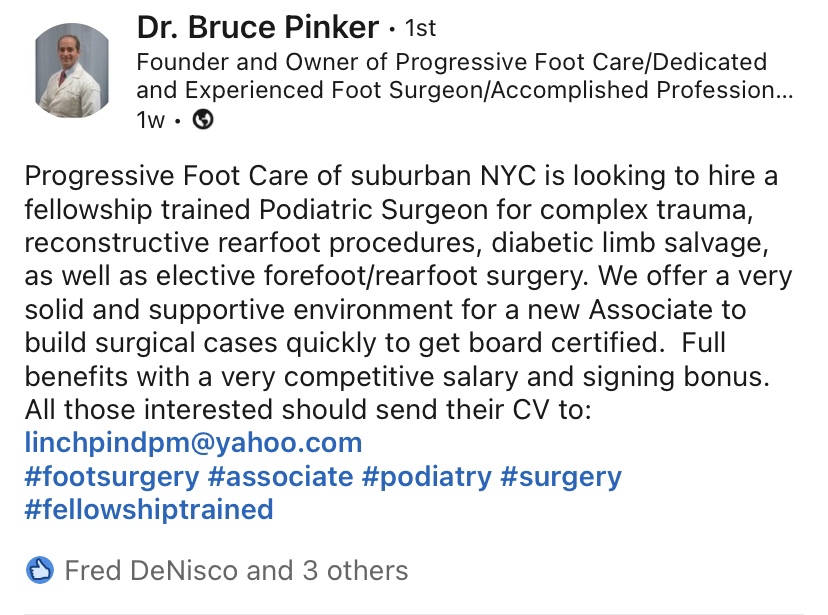Click the thumbs-up like reaction icon
Screen dimensions: 828x615
point(40,571)
